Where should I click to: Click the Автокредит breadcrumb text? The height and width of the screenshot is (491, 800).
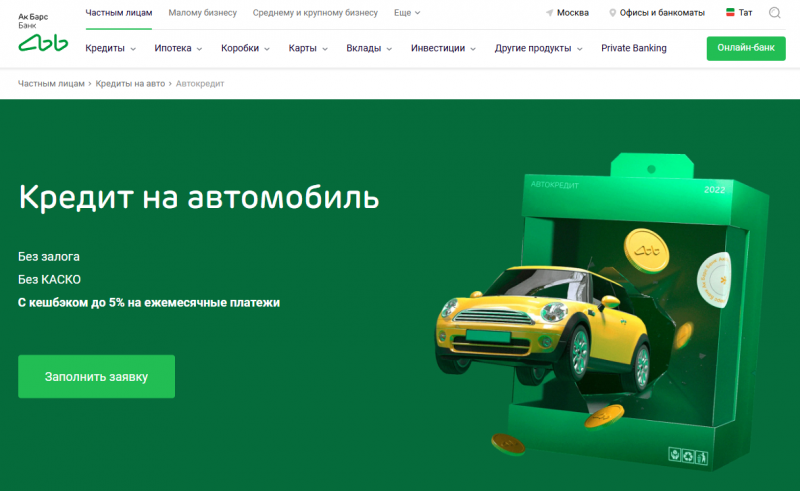[200, 83]
